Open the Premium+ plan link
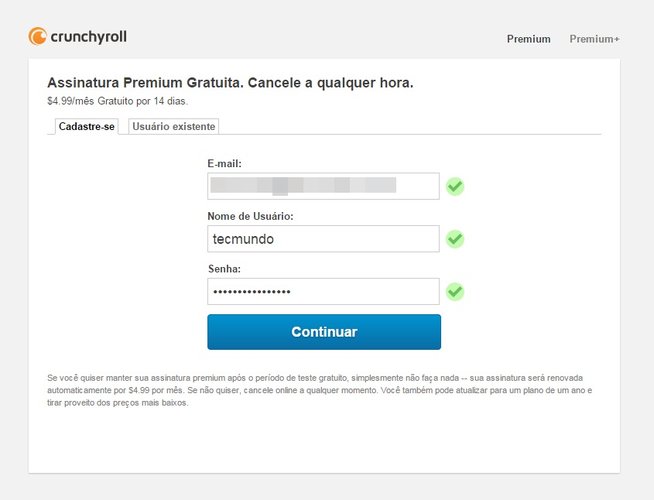Viewport: 654px width, 500px height. (x=594, y=39)
